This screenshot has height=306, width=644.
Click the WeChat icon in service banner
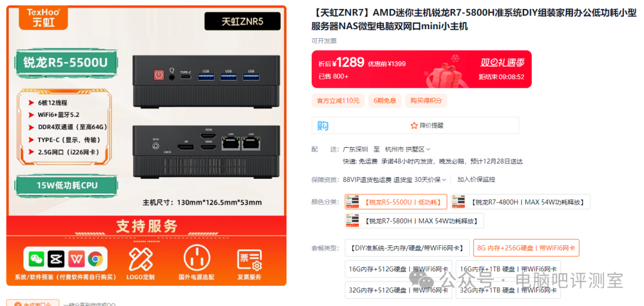36,259
